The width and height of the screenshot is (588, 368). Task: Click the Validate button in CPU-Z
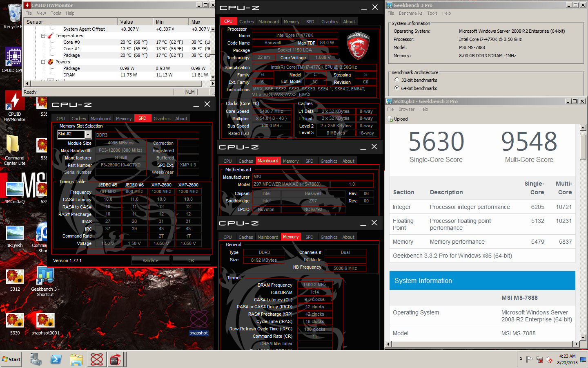coord(150,260)
